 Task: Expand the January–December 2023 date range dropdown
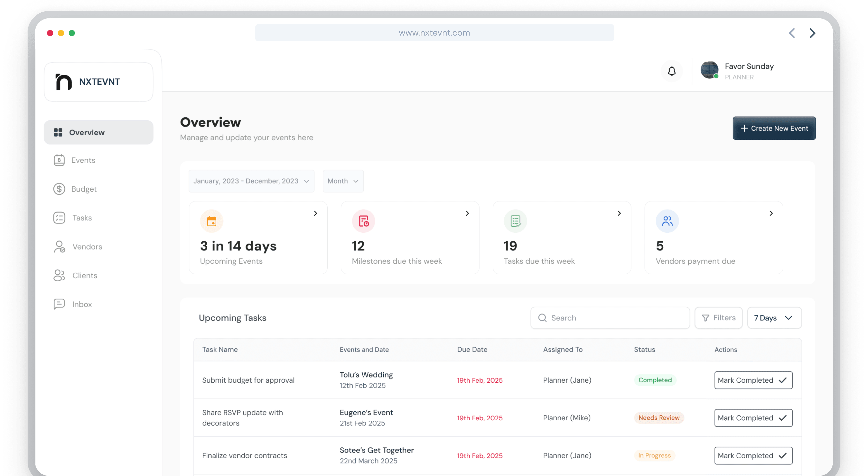(x=251, y=181)
